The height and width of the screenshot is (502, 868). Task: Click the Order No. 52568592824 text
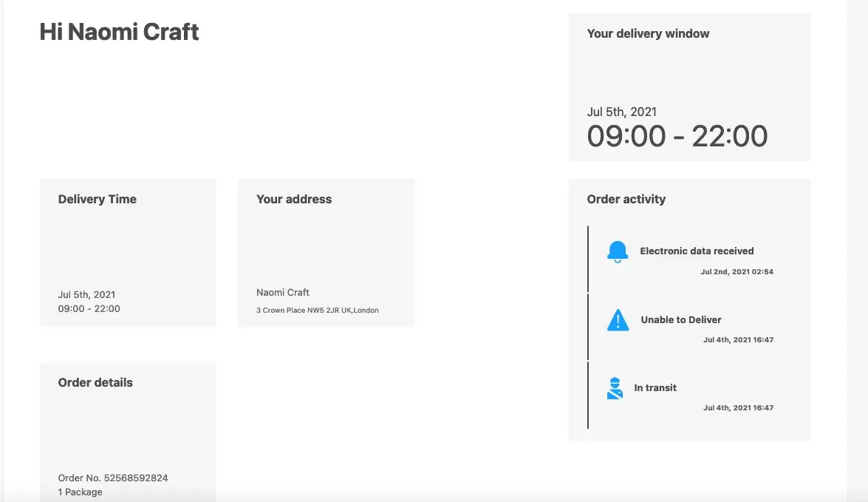(x=113, y=478)
